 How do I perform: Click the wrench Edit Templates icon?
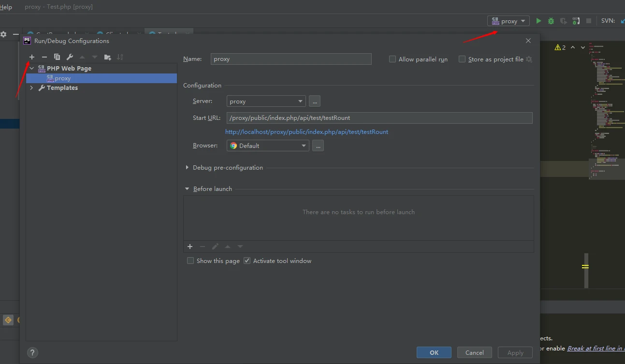[x=70, y=57]
